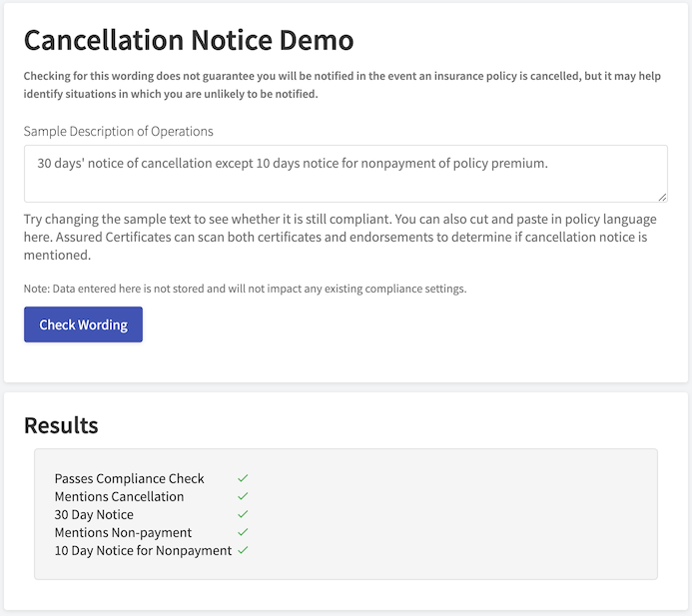Click the Mentions Cancellation checkmark icon

pyautogui.click(x=243, y=496)
